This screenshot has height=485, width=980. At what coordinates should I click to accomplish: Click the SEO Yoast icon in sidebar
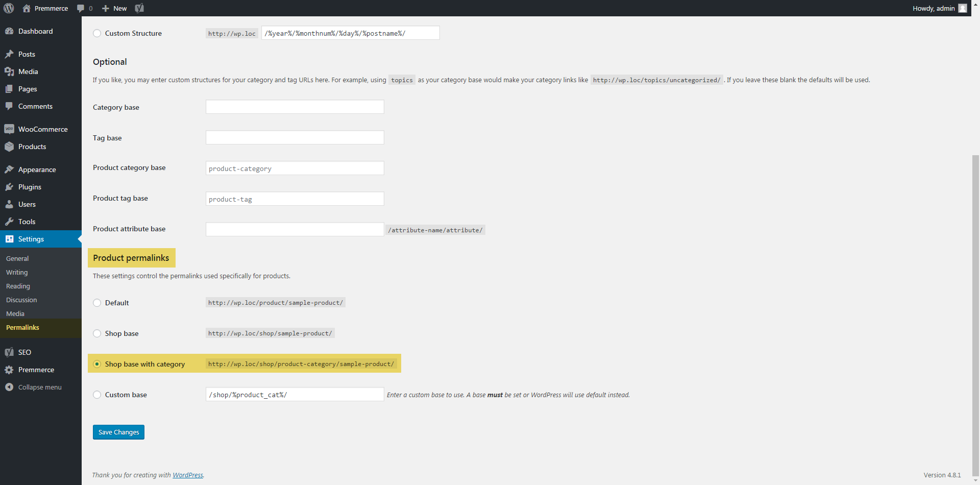(9, 352)
